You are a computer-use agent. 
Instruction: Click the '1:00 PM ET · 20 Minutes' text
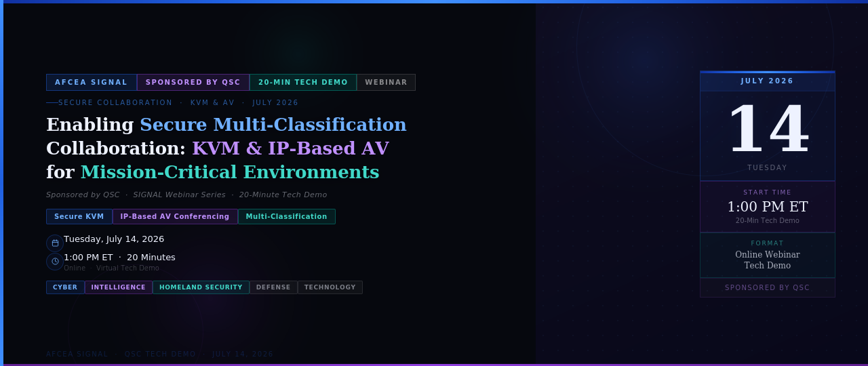(119, 258)
